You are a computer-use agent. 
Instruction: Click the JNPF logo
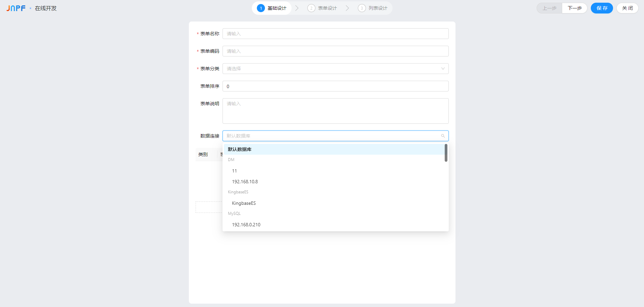pyautogui.click(x=16, y=8)
